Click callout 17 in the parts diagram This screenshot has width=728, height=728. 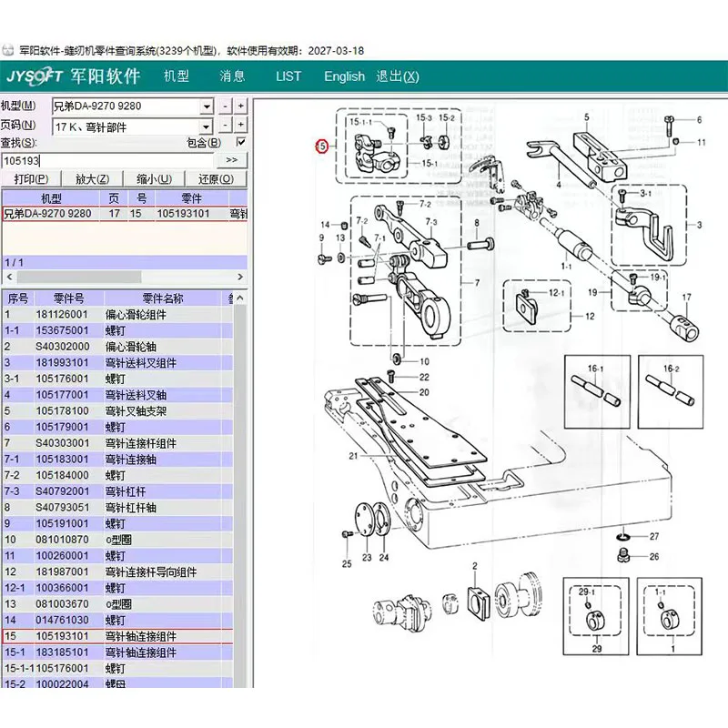[686, 297]
